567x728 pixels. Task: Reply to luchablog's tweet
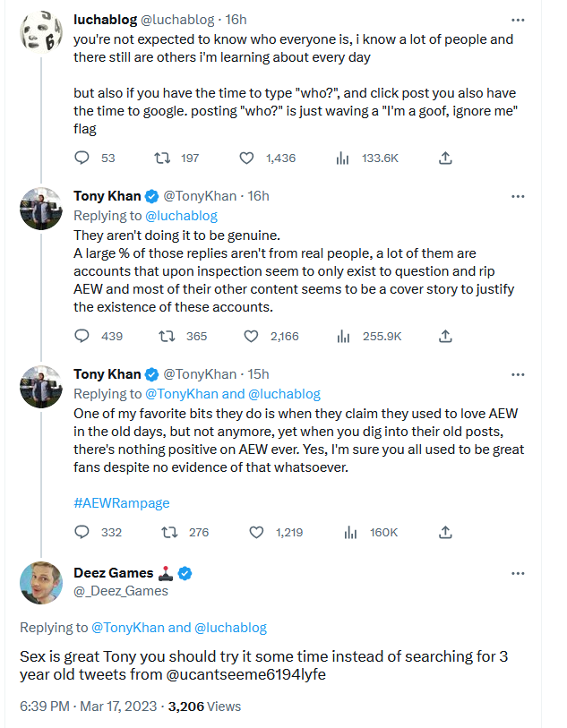(x=82, y=158)
